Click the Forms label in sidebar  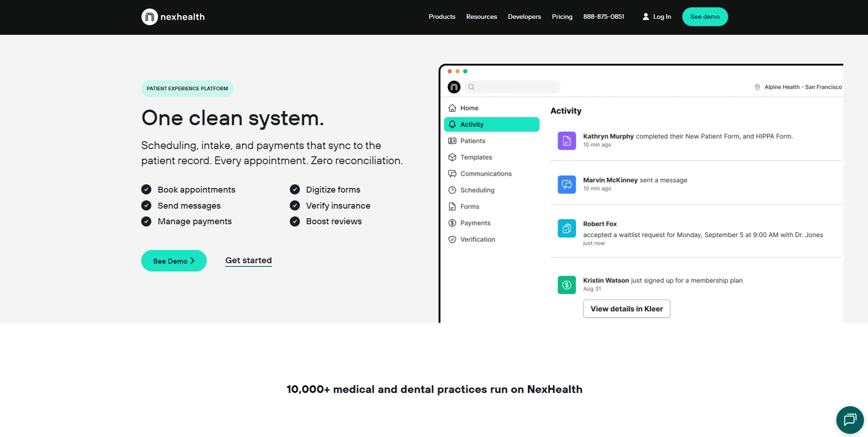pos(470,206)
